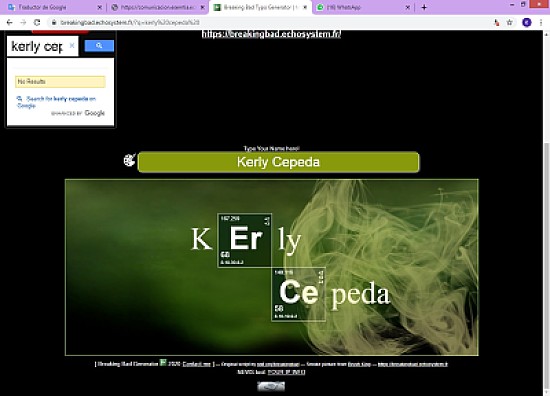Open a new browser tab
The image size is (550, 396).
point(424,7)
